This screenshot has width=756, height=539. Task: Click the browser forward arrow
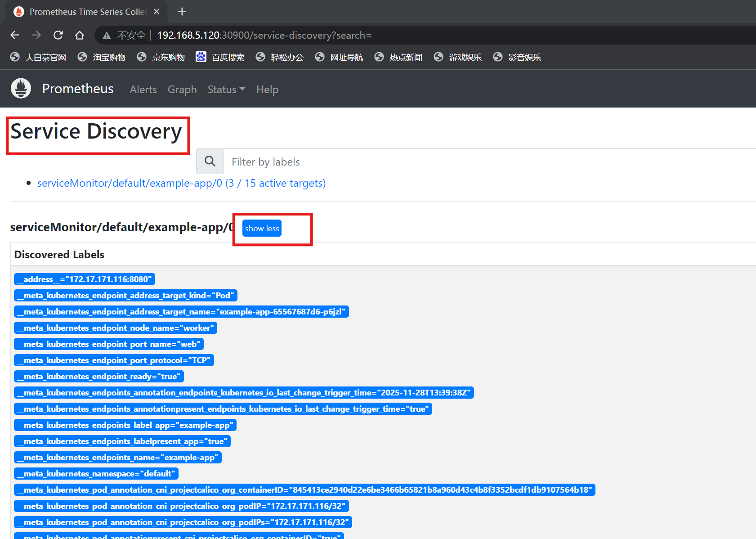[x=36, y=35]
